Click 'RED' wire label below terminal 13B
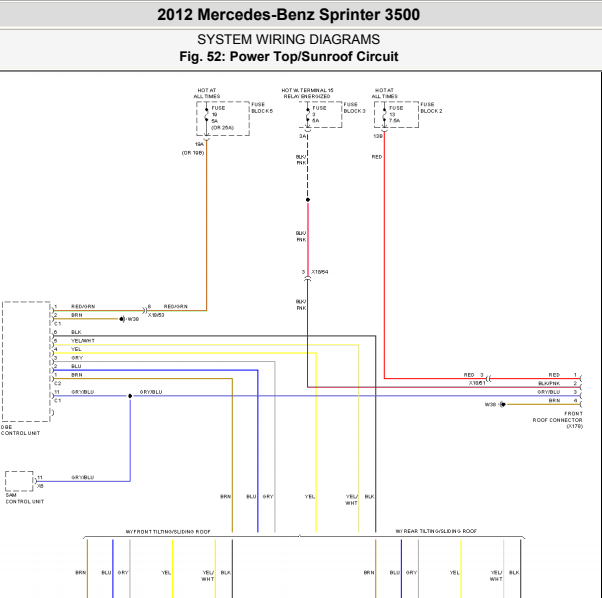602x598 pixels. [x=377, y=157]
